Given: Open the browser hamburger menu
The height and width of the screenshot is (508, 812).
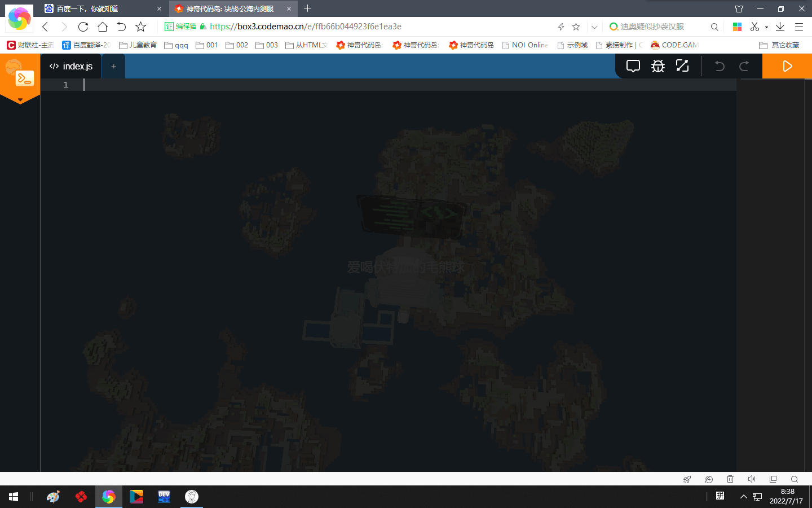Looking at the screenshot, I should [x=799, y=27].
